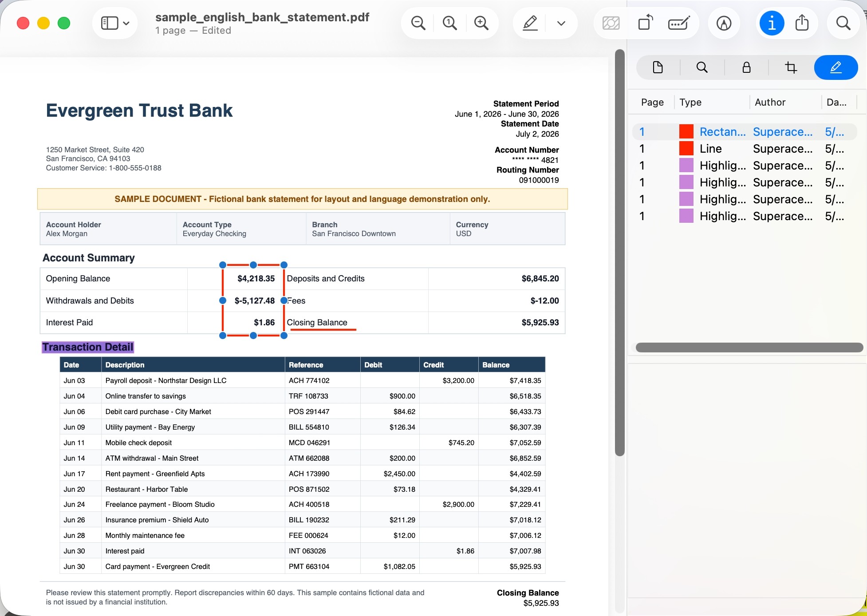Click the Freelance payment - Bloom Studio description
Image resolution: width=867 pixels, height=616 pixels.
tap(160, 505)
